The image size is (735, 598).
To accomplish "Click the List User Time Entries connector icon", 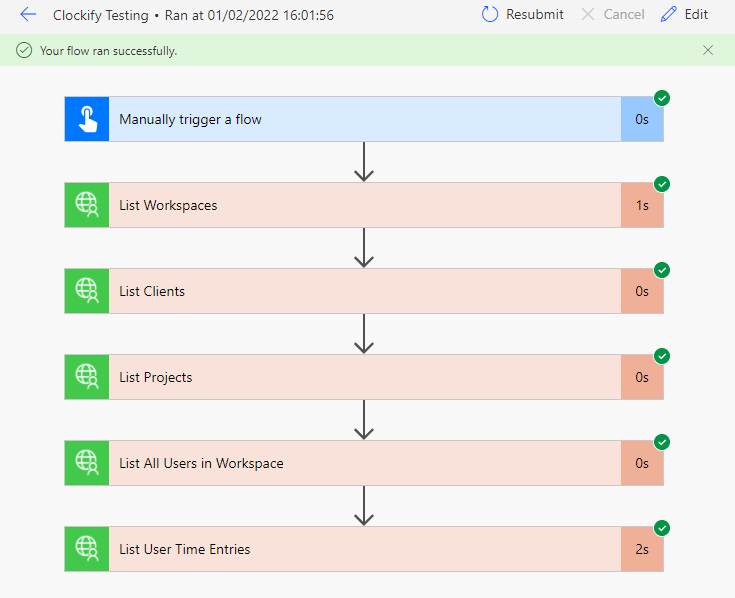I will click(x=87, y=549).
